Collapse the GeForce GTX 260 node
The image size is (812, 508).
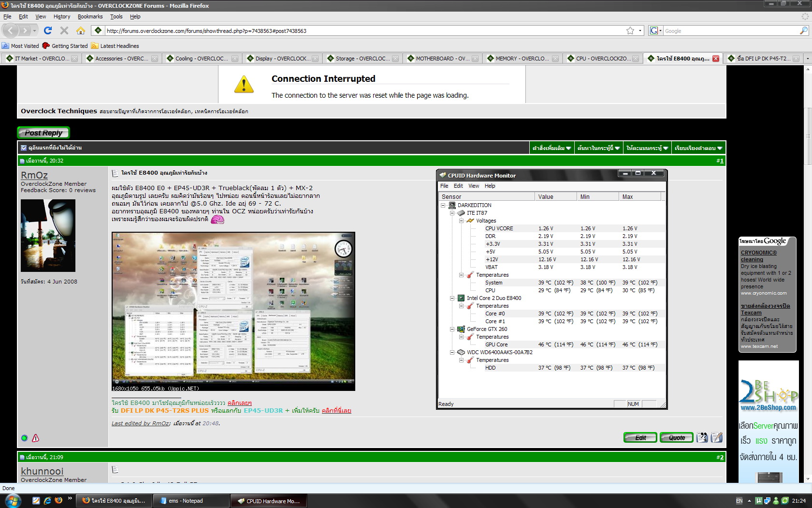452,329
